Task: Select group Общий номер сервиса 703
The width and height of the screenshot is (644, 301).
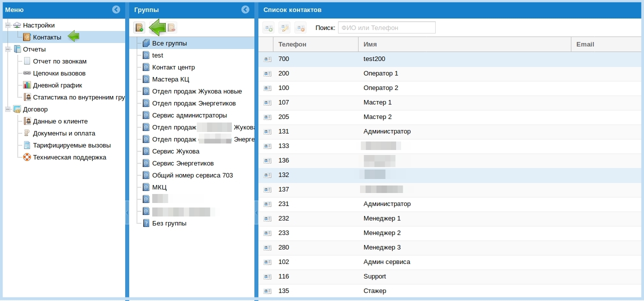Action: (193, 175)
